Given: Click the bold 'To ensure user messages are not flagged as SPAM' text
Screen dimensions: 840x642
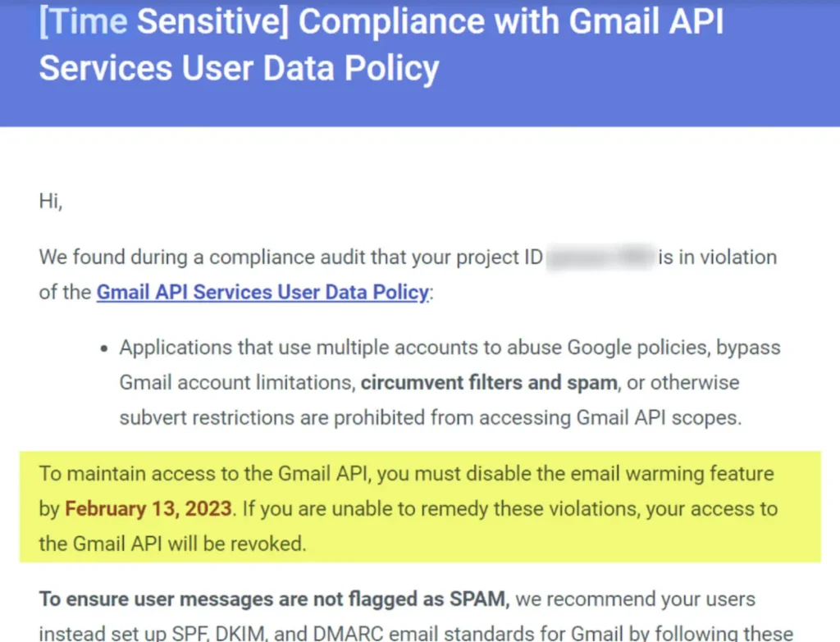Looking at the screenshot, I should point(274,599).
